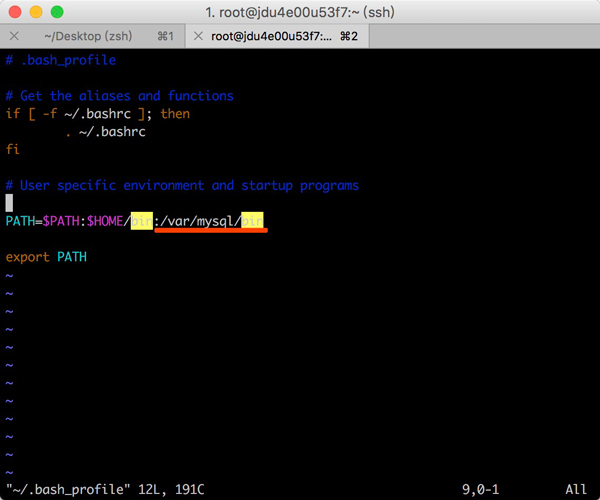The width and height of the screenshot is (600, 500).
Task: Click the '. ~/.bashrc' source line
Action: pyautogui.click(x=105, y=132)
